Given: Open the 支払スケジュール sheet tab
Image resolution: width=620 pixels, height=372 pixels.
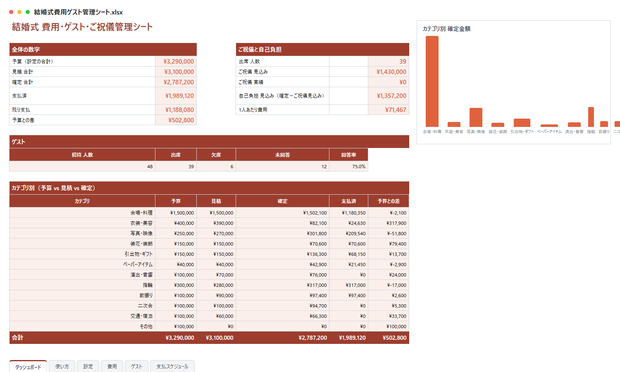Looking at the screenshot, I should (172, 366).
